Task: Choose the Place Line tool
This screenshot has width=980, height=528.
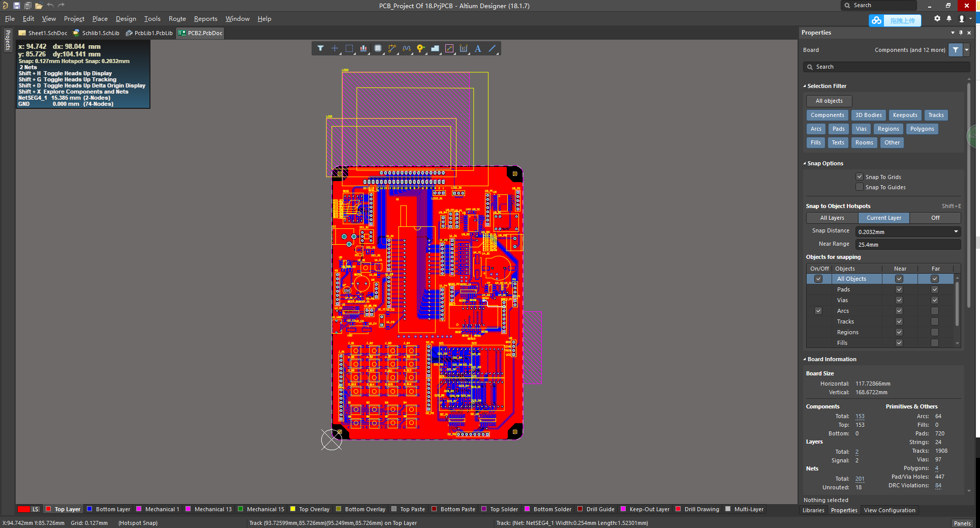Action: click(x=492, y=48)
